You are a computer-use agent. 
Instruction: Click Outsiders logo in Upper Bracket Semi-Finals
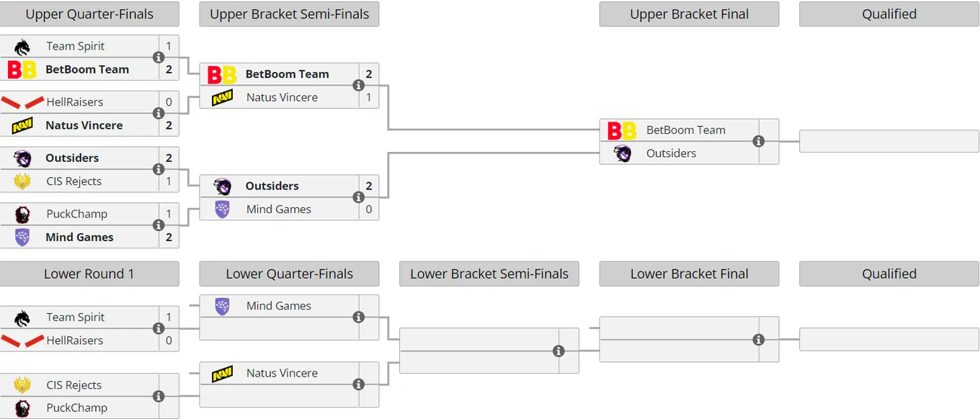point(222,186)
